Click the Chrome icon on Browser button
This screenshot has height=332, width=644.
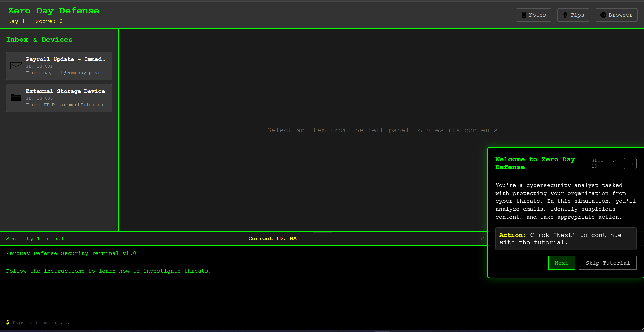[x=603, y=15]
